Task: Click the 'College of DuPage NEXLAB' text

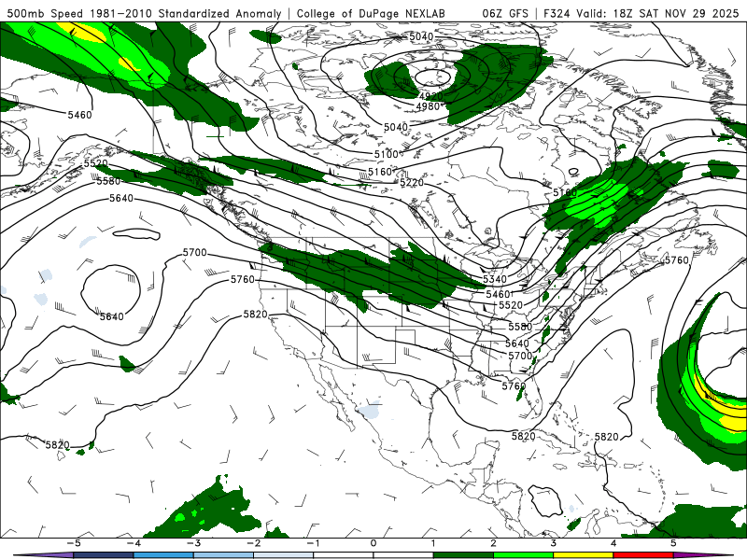Action: (x=371, y=13)
